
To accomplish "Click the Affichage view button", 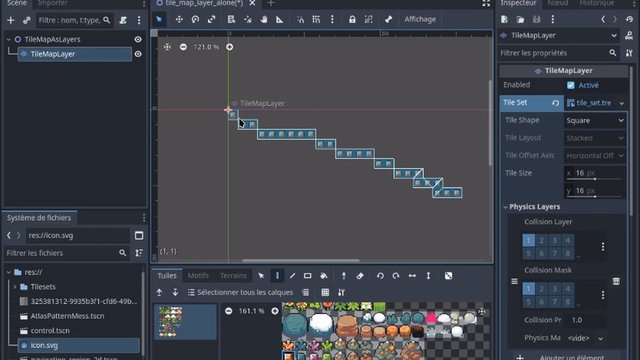I will tap(420, 20).
